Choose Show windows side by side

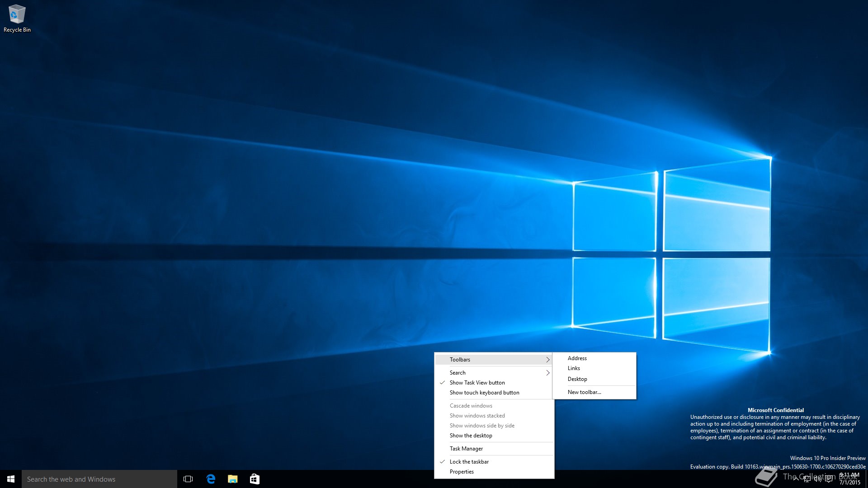(494, 426)
